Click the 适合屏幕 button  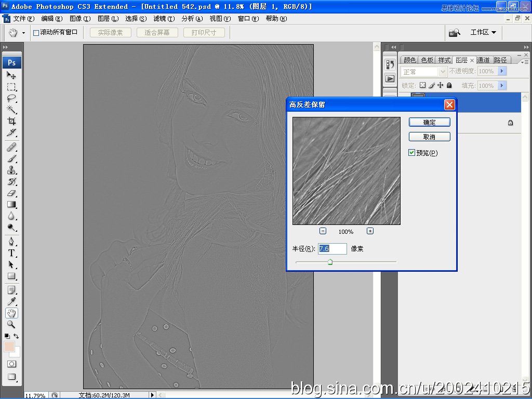pyautogui.click(x=157, y=33)
